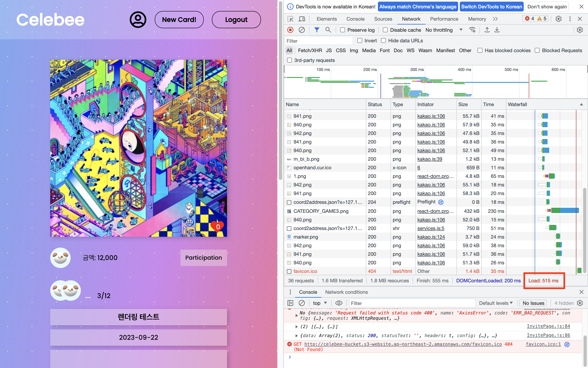Image resolution: width=588 pixels, height=368 pixels.
Task: Click the console Filter input field
Action: (412, 303)
